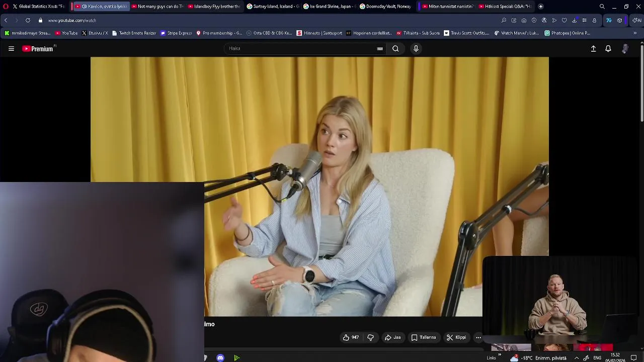Dislike the video with thumbs down
This screenshot has width=644, height=362.
(370, 337)
